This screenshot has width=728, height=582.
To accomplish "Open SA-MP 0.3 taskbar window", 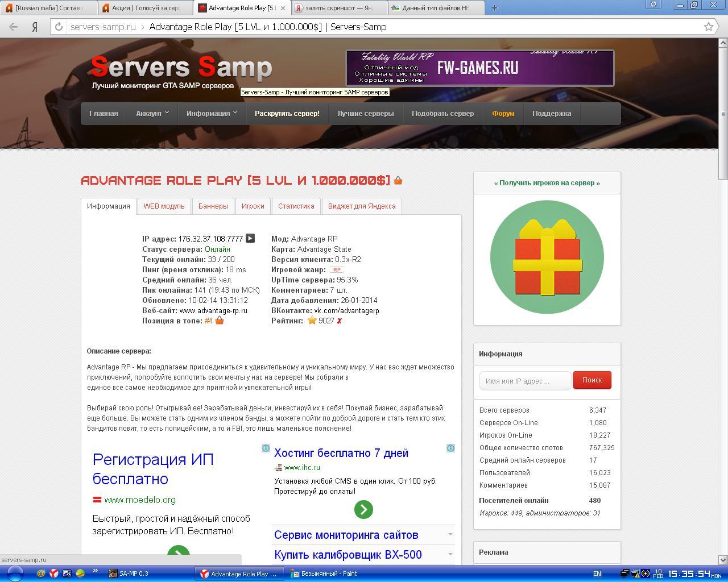I will tap(149, 573).
